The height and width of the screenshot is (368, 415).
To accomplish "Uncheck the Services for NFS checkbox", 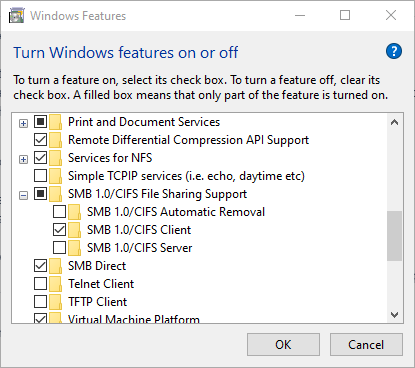I will (40, 158).
